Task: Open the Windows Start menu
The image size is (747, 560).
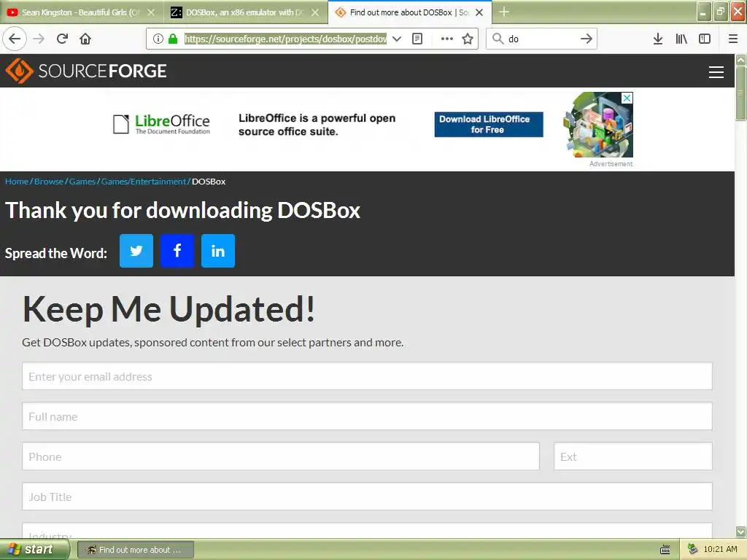Action: tap(34, 550)
